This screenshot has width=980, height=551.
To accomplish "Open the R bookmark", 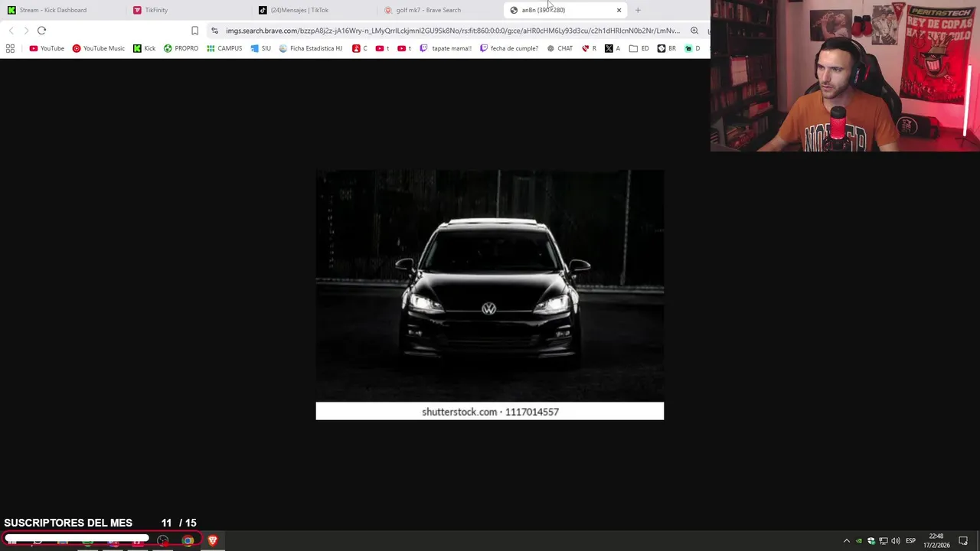I will [589, 48].
